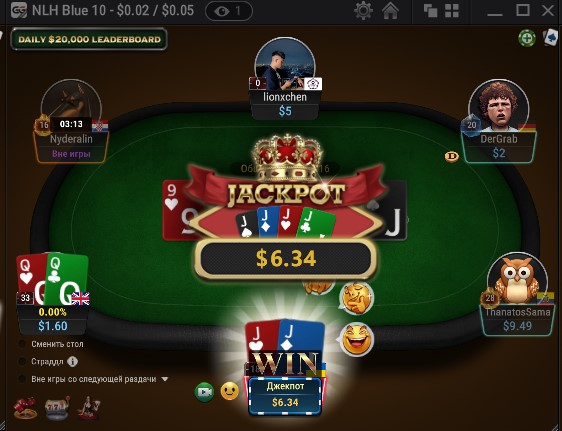Screen dimensions: 562x431
Task: Open the settings gear icon
Action: (363, 10)
